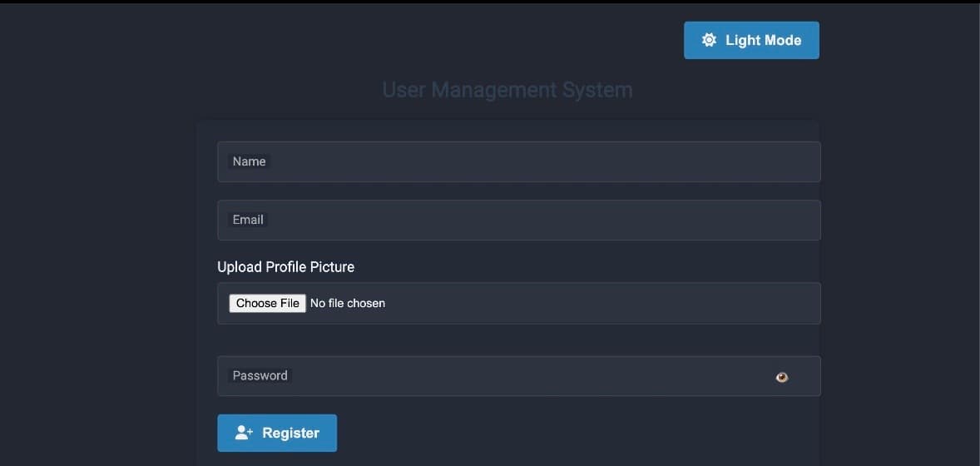Click the sun icon in the Light Mode button

point(709,40)
